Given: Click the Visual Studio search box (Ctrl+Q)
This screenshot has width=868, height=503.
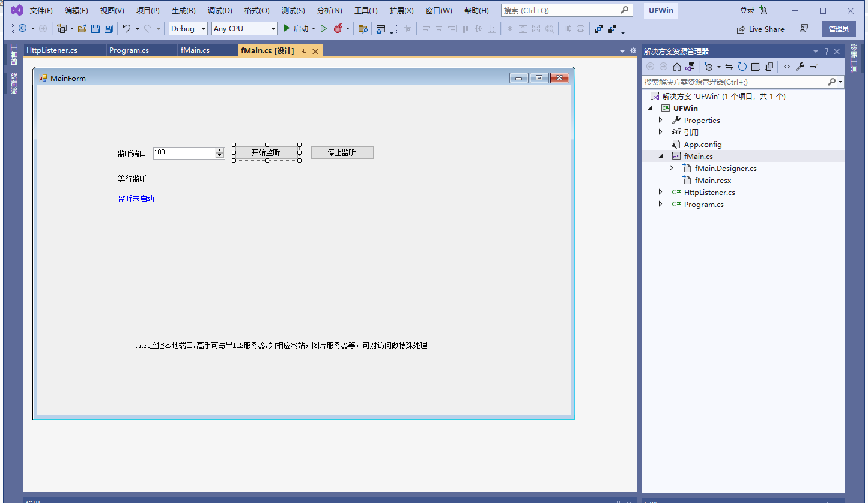Looking at the screenshot, I should [567, 10].
